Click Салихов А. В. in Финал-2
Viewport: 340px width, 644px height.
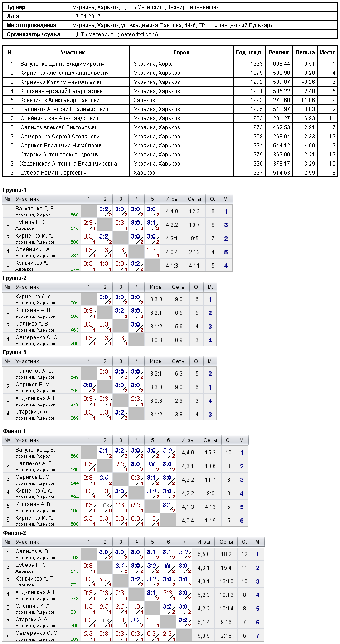tap(33, 551)
